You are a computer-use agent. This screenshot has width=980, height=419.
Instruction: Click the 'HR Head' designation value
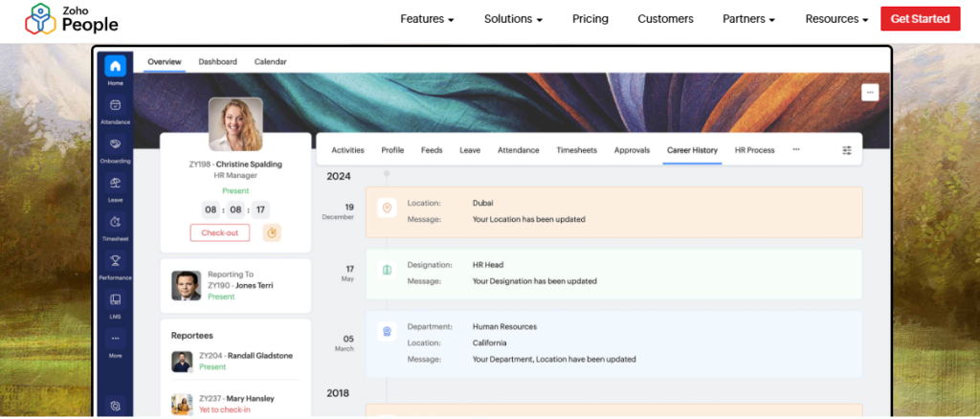pyautogui.click(x=487, y=265)
